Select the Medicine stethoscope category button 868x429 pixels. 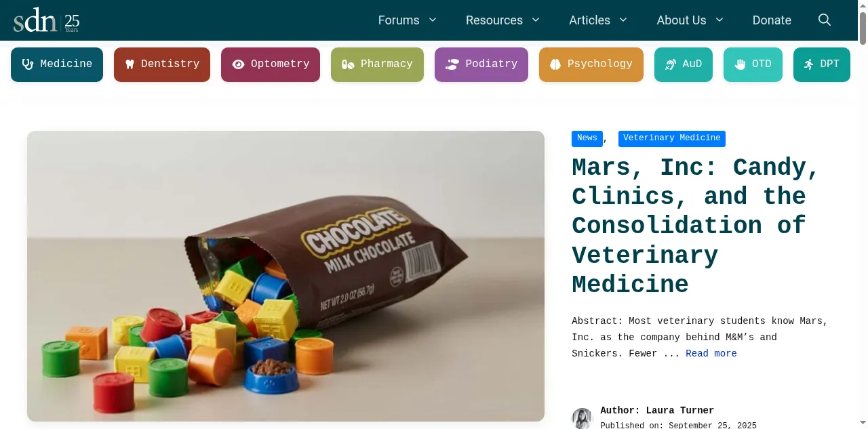[x=57, y=64]
